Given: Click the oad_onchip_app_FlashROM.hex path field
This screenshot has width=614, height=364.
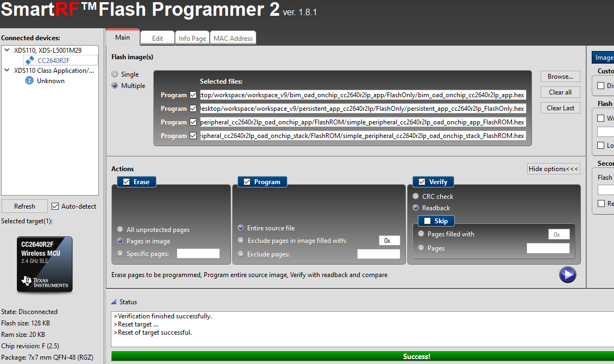Looking at the screenshot, I should [x=362, y=122].
